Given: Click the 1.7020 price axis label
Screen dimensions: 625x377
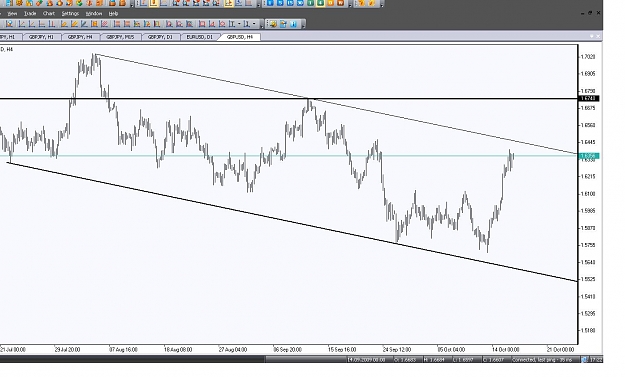Looking at the screenshot, I should 589,57.
